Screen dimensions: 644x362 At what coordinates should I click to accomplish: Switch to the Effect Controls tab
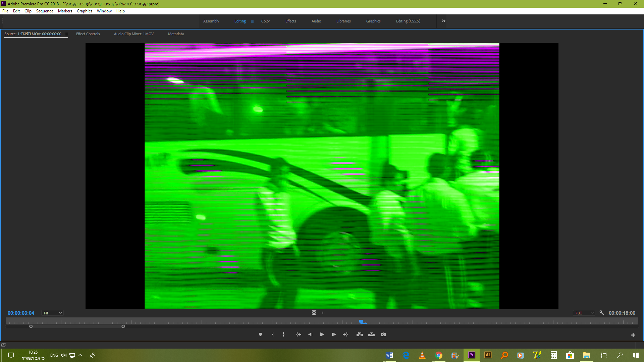click(88, 34)
